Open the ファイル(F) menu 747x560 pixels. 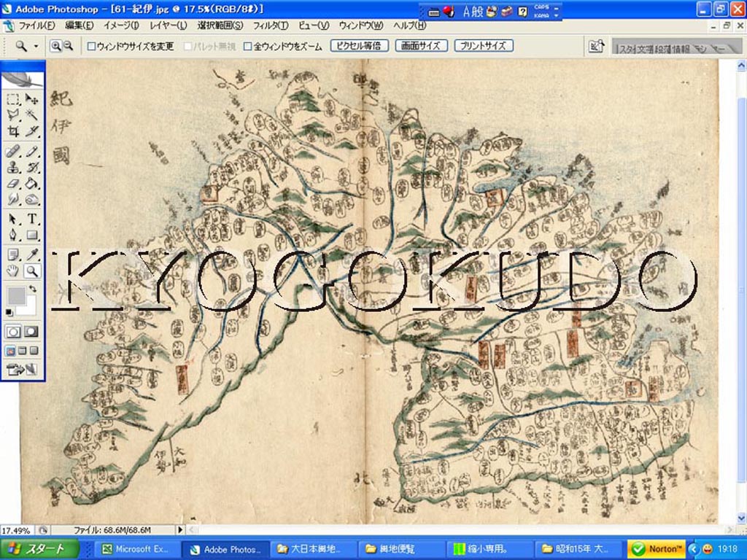(x=36, y=26)
